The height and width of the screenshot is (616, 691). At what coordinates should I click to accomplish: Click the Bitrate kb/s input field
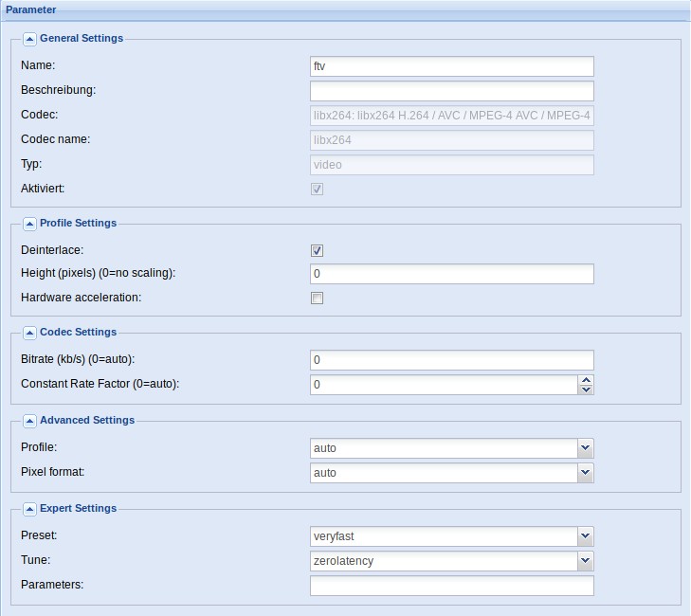click(452, 360)
